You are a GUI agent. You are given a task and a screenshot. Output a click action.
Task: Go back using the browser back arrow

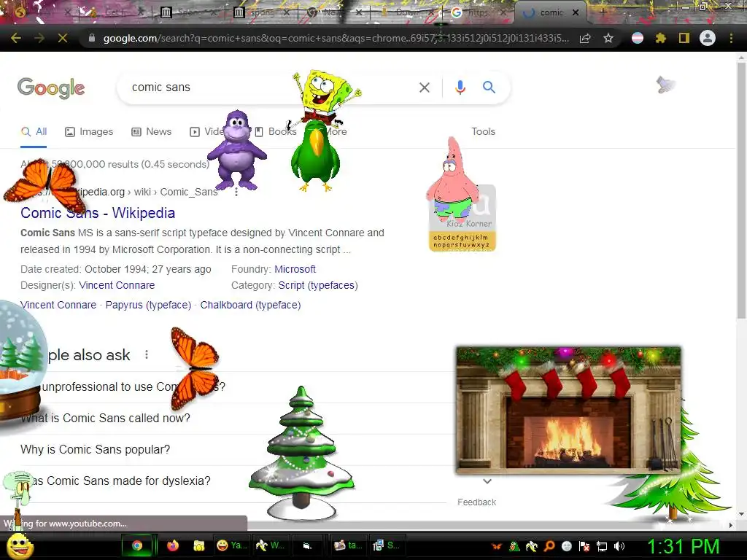pyautogui.click(x=16, y=38)
